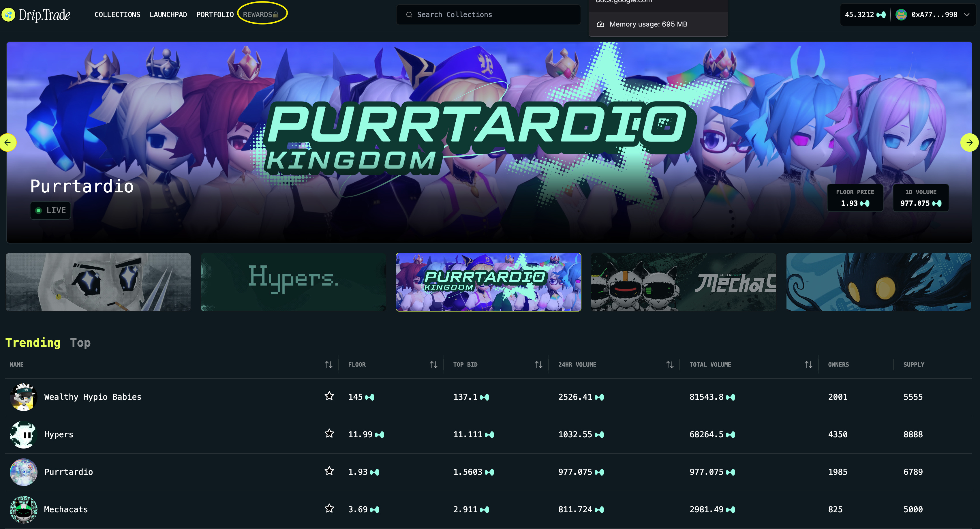
Task: Select the grey anime face thumbnail
Action: 98,282
